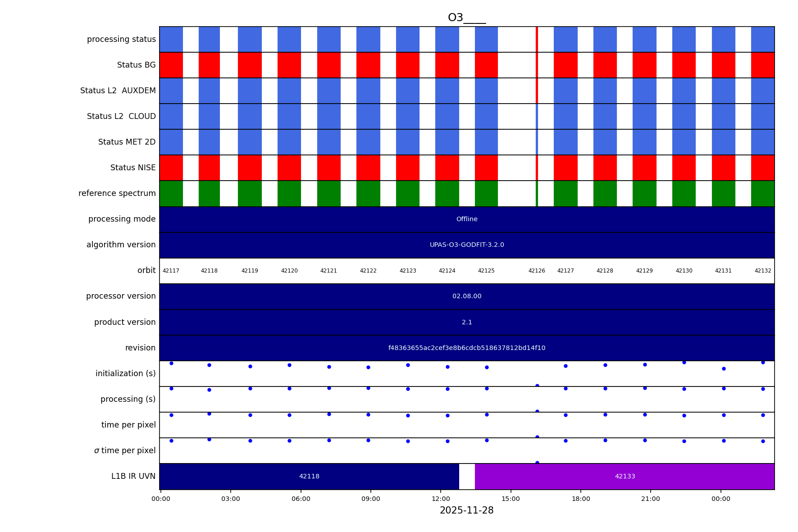Click the UPAS-O3-GODFIT-3.2.0 algorithm version text

(x=467, y=245)
